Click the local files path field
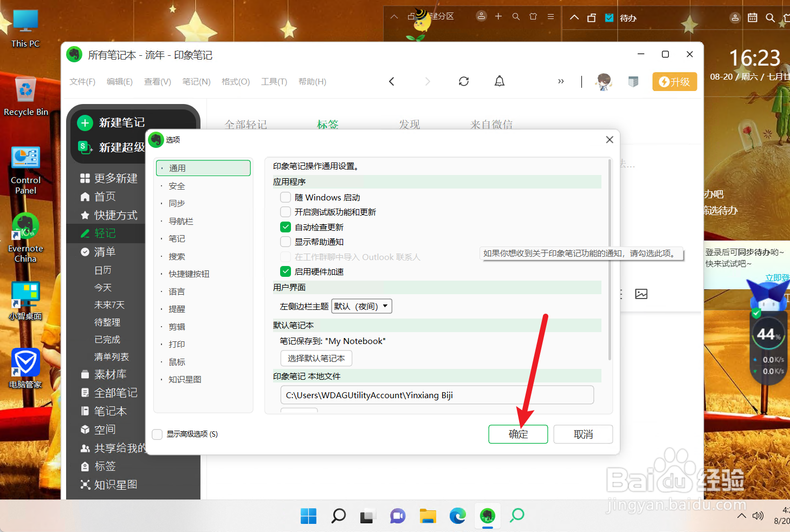 pyautogui.click(x=437, y=395)
